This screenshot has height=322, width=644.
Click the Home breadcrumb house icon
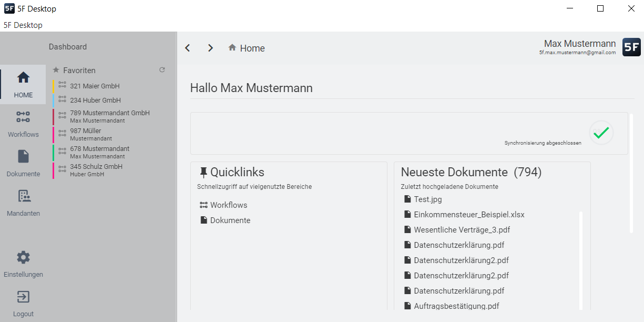point(232,47)
